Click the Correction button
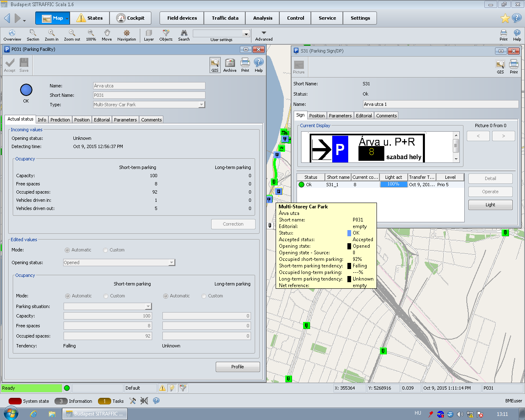Viewport: 525px width, 420px height. [x=233, y=224]
